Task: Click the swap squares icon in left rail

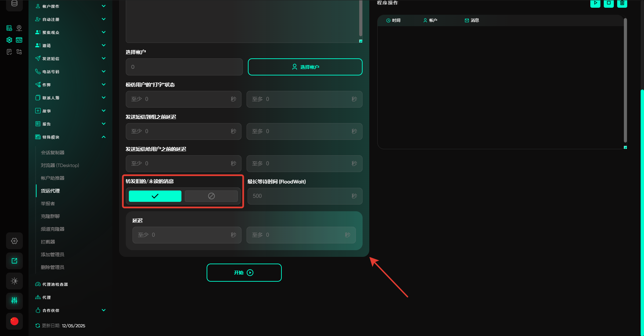Action: 19,52
